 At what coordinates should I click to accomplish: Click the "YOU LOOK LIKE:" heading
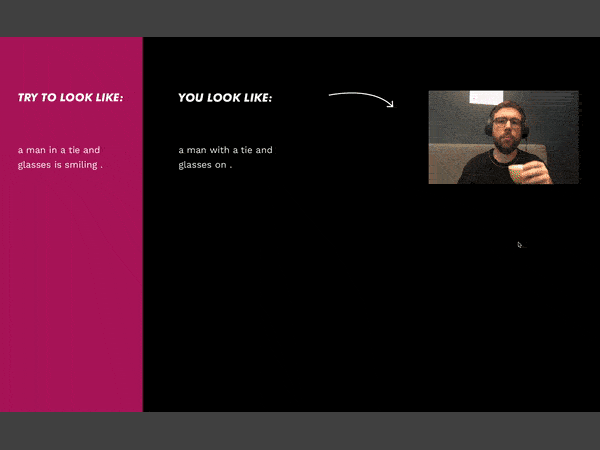[225, 98]
